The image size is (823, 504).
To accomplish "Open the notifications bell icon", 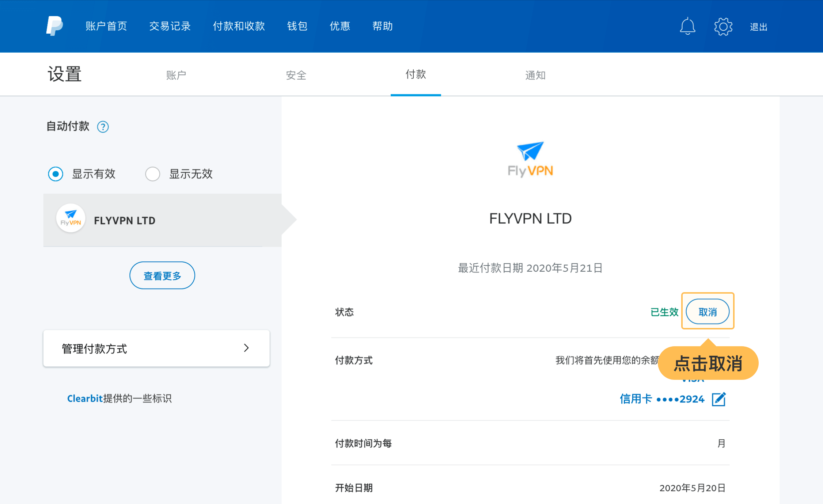I will [x=687, y=26].
